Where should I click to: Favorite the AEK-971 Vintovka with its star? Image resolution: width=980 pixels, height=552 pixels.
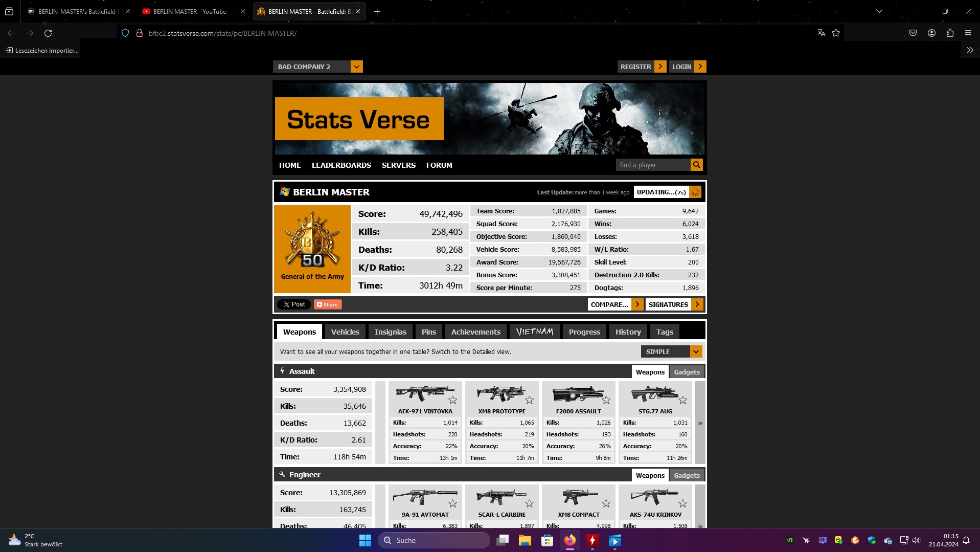(452, 400)
